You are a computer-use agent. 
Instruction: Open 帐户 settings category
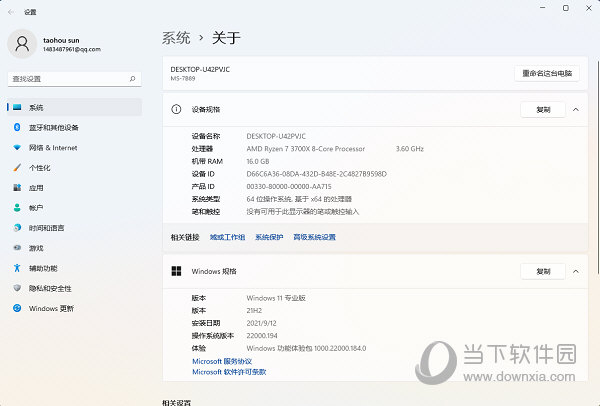coord(75,208)
